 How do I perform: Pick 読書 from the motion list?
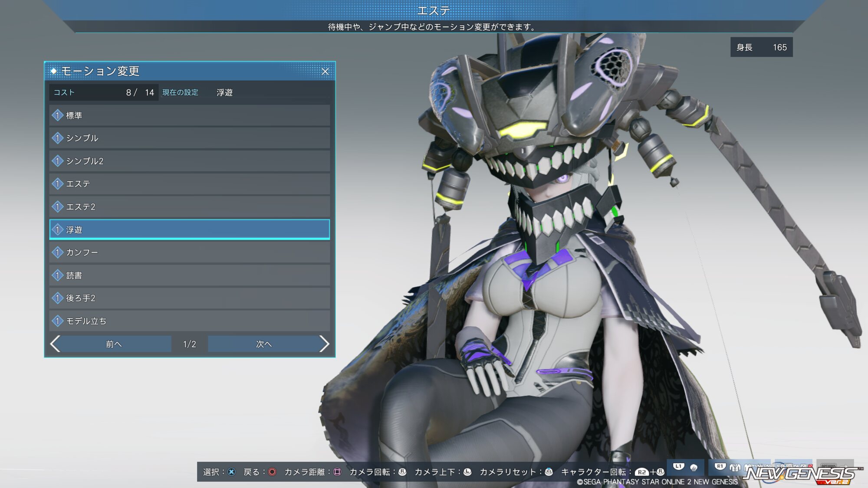(x=190, y=275)
